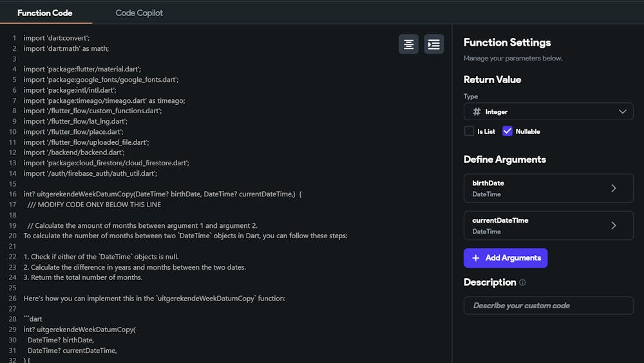Uncheck the Nullable checkbox
This screenshot has height=363, width=644.
point(507,131)
